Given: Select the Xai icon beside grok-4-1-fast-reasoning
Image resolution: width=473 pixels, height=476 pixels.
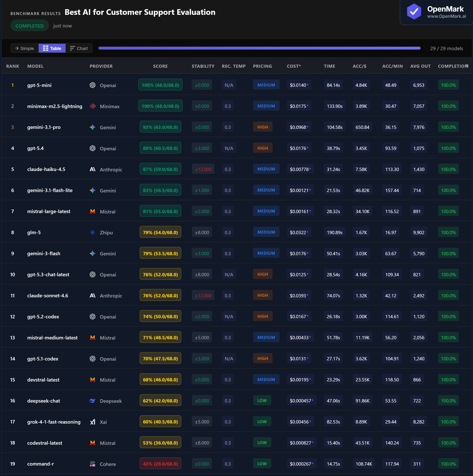Looking at the screenshot, I should tap(93, 422).
